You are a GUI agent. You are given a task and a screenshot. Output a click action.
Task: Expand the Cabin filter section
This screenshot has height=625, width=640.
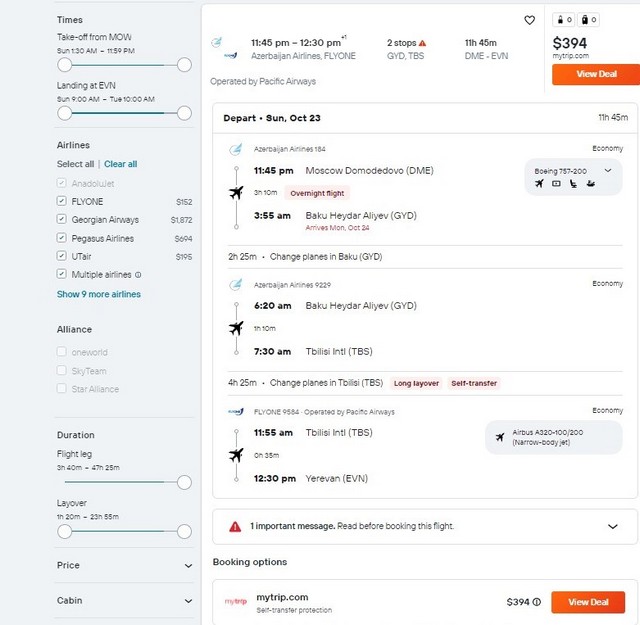124,601
